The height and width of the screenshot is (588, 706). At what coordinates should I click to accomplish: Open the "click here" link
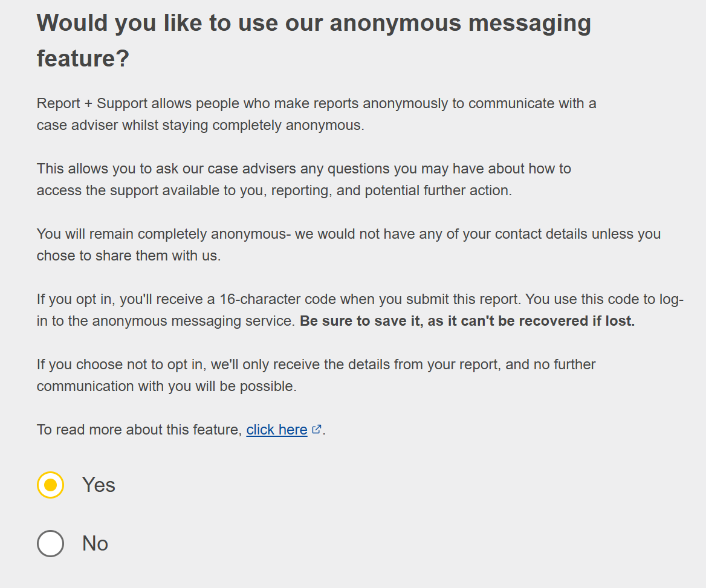[277, 430]
